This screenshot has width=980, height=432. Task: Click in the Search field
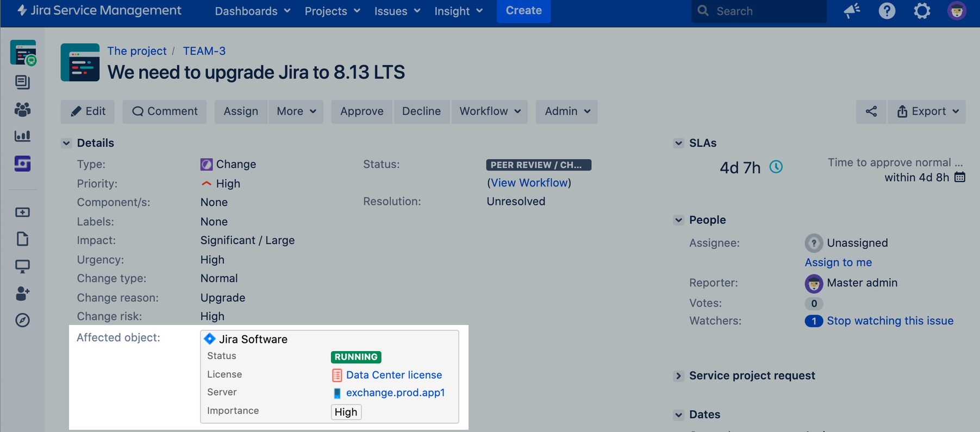759,11
